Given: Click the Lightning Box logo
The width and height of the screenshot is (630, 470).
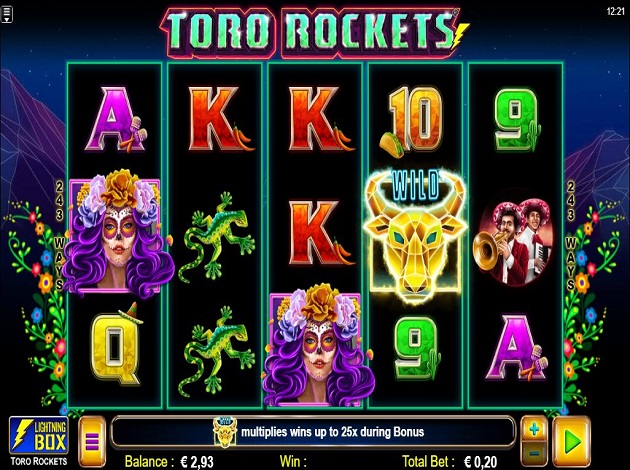Looking at the screenshot, I should point(39,436).
